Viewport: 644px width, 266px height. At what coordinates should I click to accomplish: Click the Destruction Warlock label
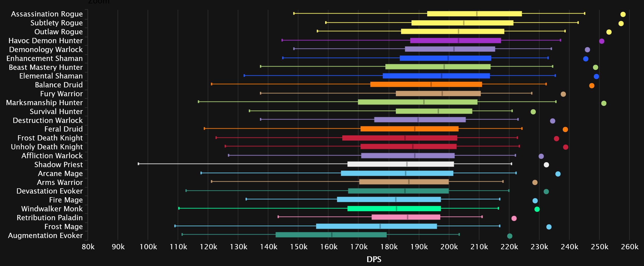48,120
